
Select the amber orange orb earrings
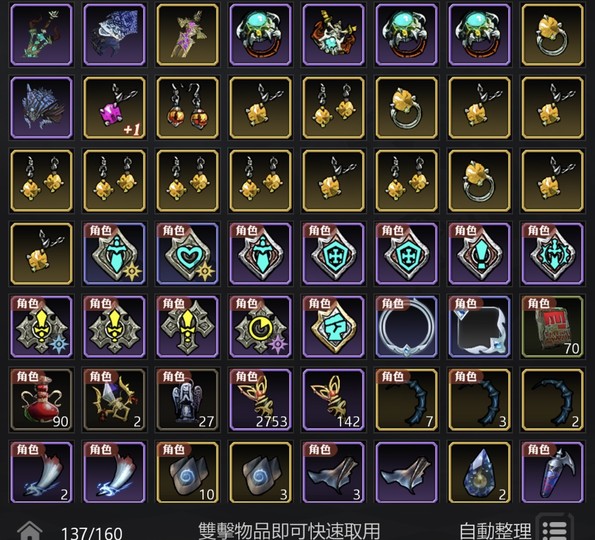[187, 108]
